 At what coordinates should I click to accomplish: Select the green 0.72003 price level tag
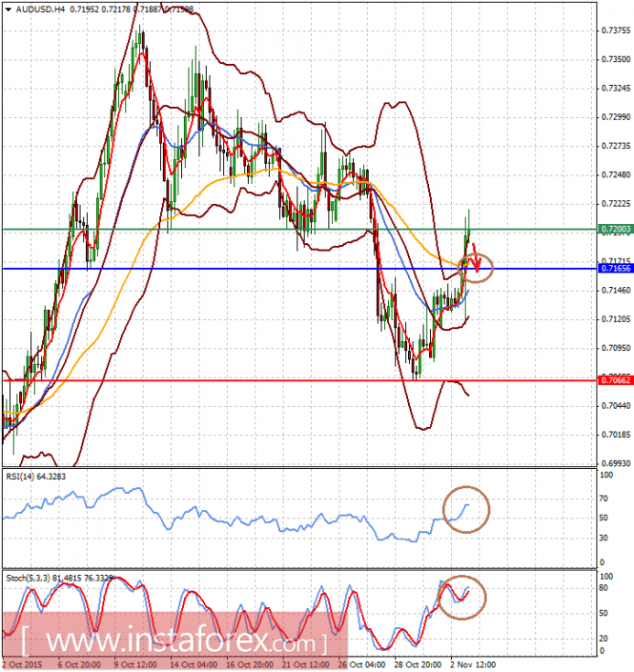[x=616, y=230]
